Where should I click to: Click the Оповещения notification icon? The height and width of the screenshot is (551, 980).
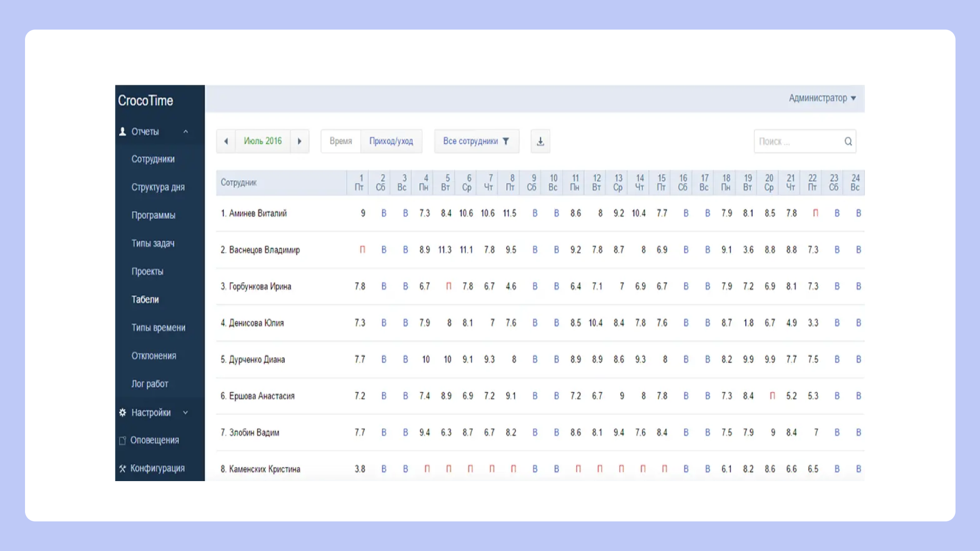click(122, 440)
